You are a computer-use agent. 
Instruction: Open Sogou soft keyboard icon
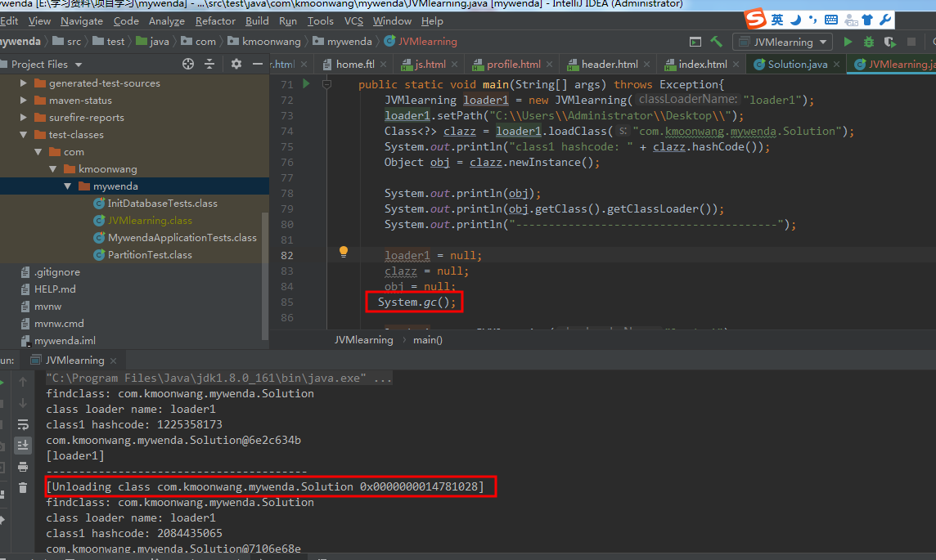coord(831,20)
